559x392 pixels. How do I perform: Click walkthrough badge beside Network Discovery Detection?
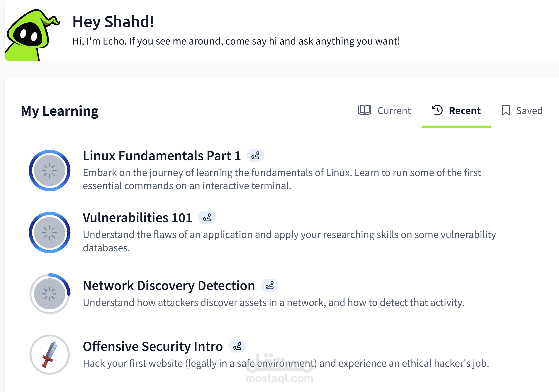coord(269,286)
